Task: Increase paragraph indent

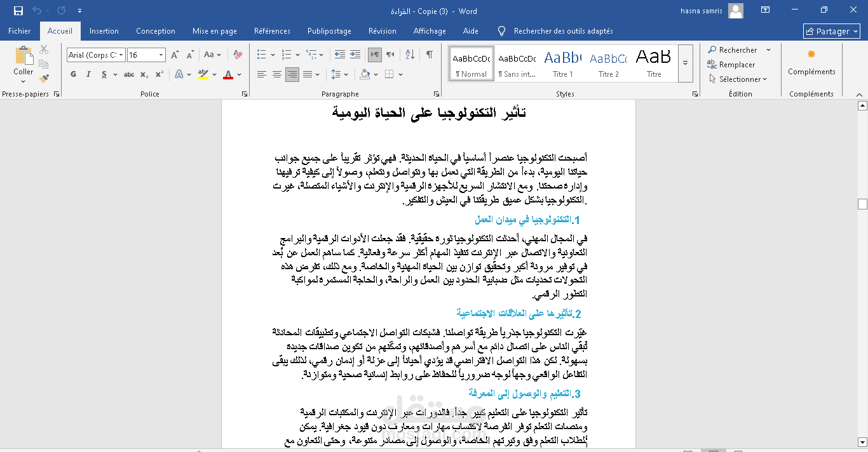Action: tap(355, 55)
